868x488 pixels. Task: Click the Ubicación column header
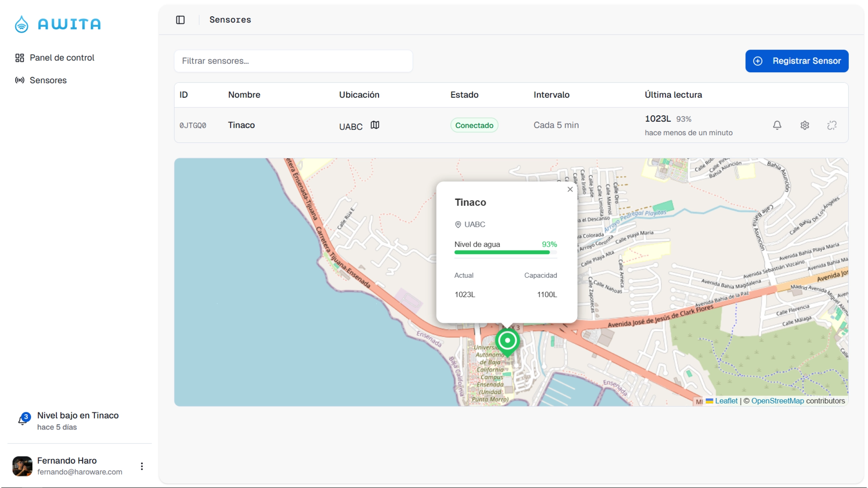click(359, 95)
